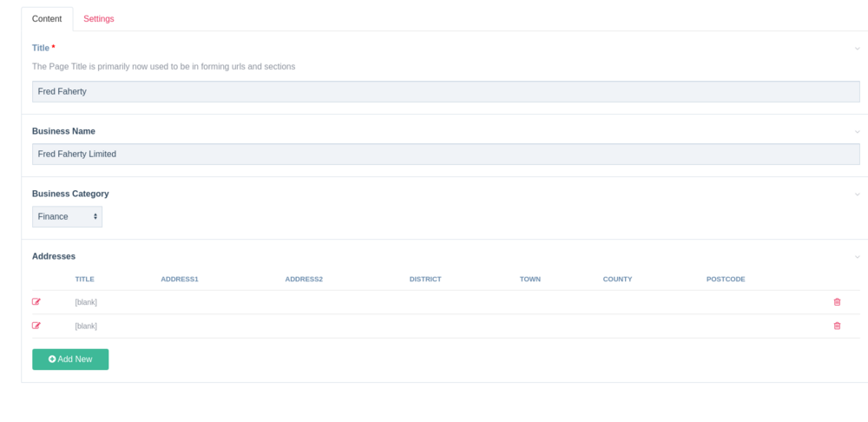The width and height of the screenshot is (868, 422).
Task: Collapse the Addresses section chevron
Action: coord(858,257)
